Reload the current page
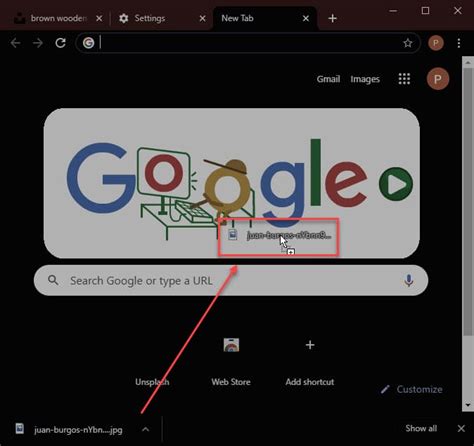Image resolution: width=474 pixels, height=446 pixels. coord(60,43)
